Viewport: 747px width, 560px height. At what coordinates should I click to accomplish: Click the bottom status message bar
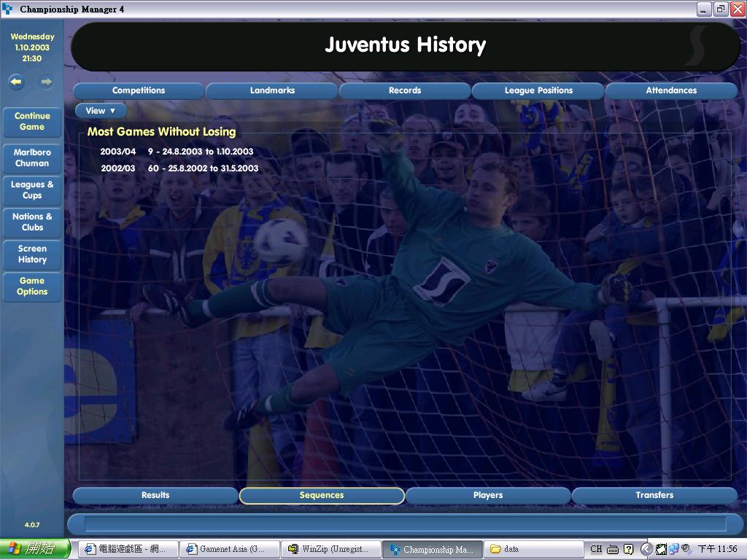pos(404,524)
